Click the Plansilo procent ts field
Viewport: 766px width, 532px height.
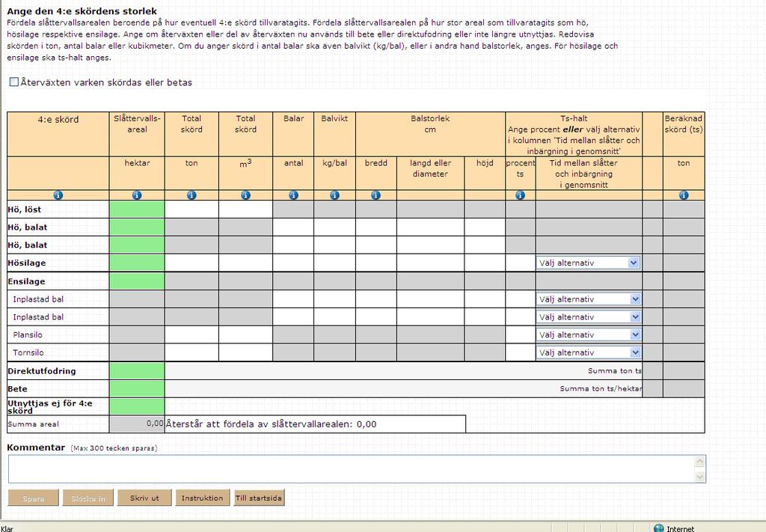[521, 334]
